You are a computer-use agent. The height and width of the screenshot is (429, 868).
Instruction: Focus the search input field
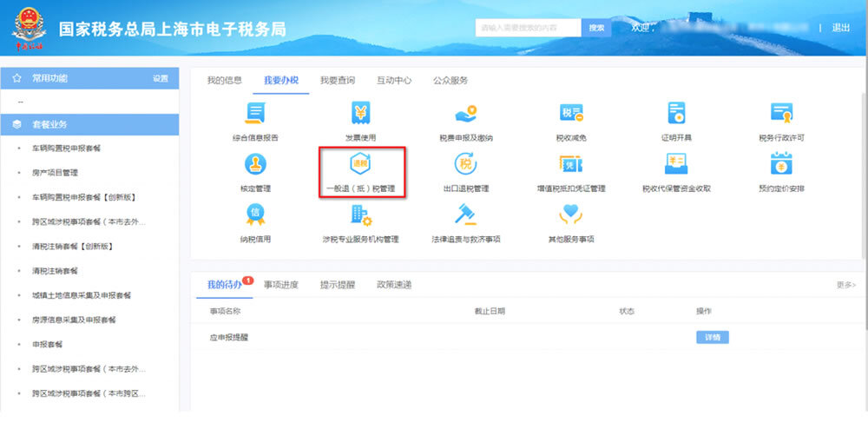point(528,28)
